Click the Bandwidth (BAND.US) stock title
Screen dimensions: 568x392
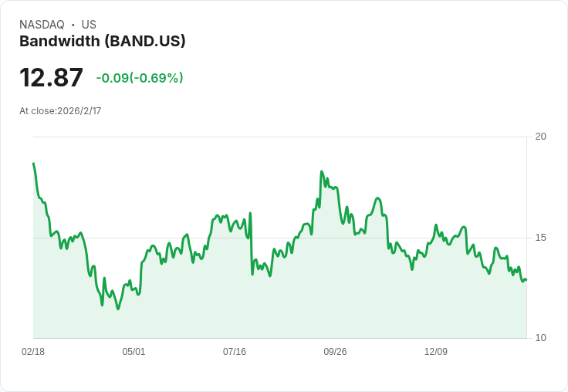point(102,42)
